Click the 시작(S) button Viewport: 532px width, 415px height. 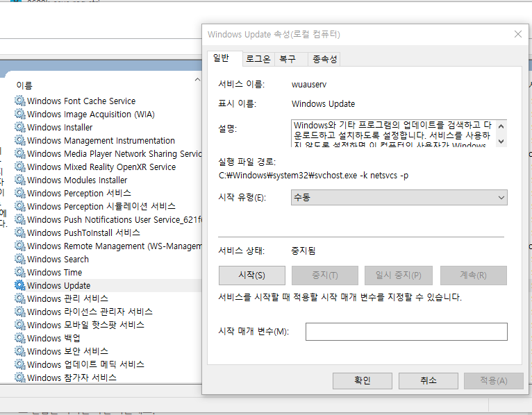(251, 276)
